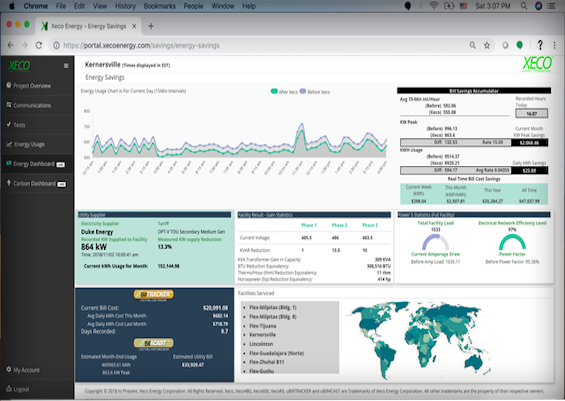Open the History menu
This screenshot has width=565, height=401.
tap(125, 6)
